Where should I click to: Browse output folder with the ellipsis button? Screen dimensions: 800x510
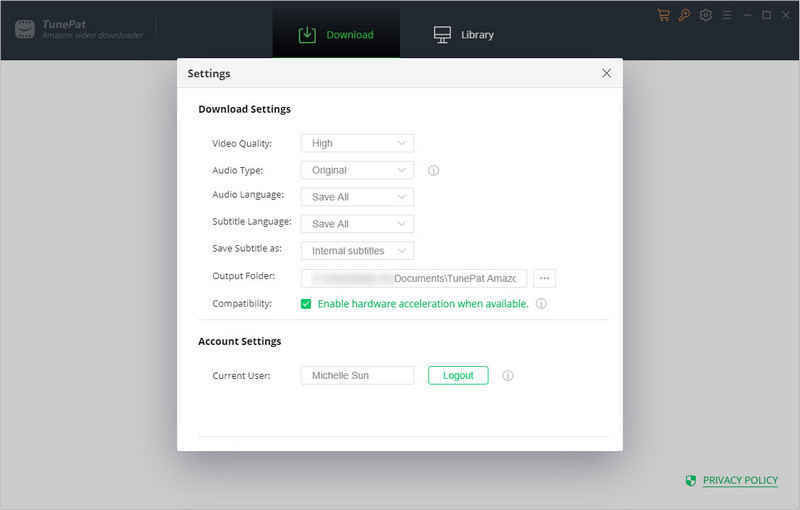pyautogui.click(x=544, y=278)
